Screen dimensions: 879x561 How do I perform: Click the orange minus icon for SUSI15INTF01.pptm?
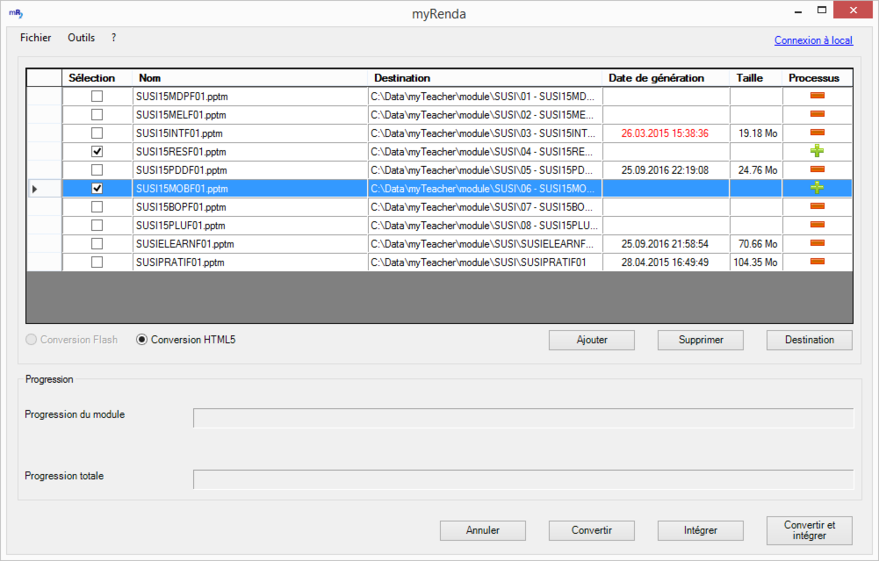816,133
